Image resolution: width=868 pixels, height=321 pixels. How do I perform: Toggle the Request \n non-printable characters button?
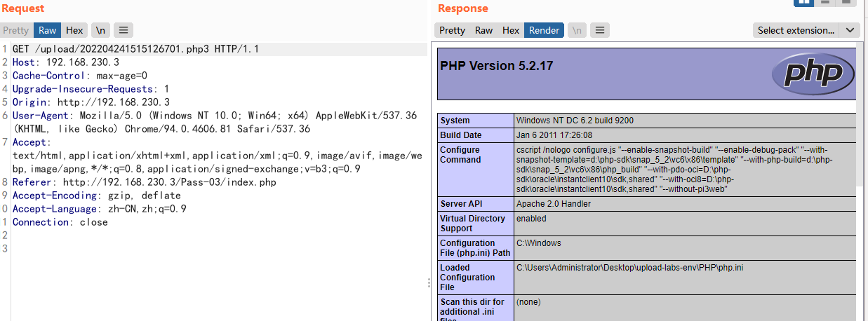(101, 30)
